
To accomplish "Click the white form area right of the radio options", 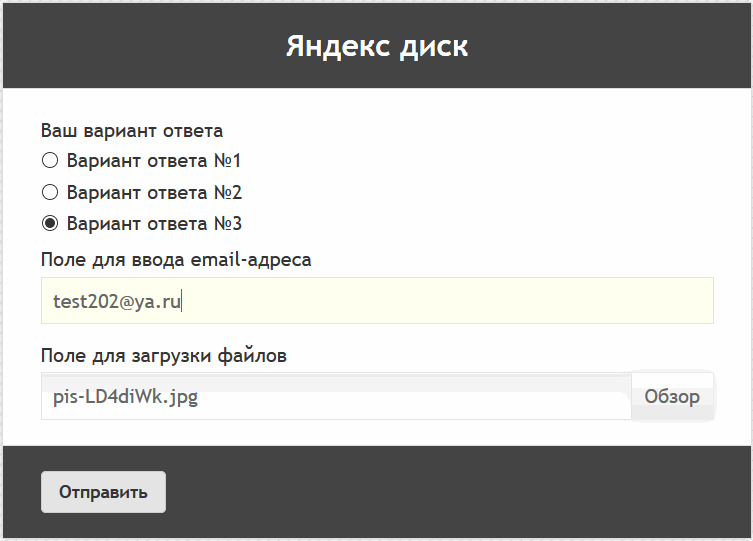I will point(500,192).
